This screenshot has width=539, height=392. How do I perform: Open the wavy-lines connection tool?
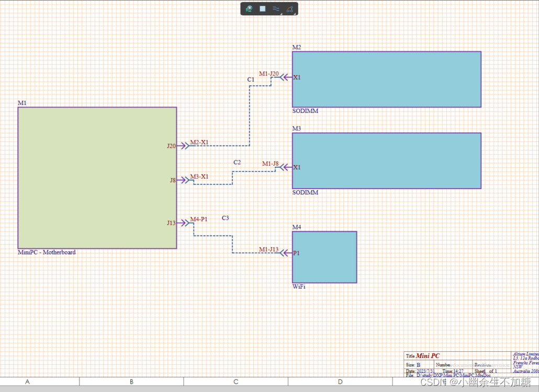276,9
